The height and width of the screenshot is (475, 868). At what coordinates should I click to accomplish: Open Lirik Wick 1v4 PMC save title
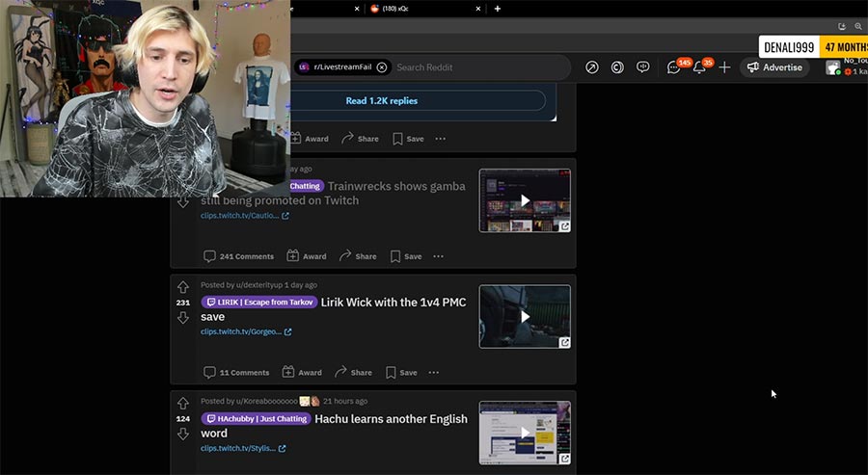[334, 309]
